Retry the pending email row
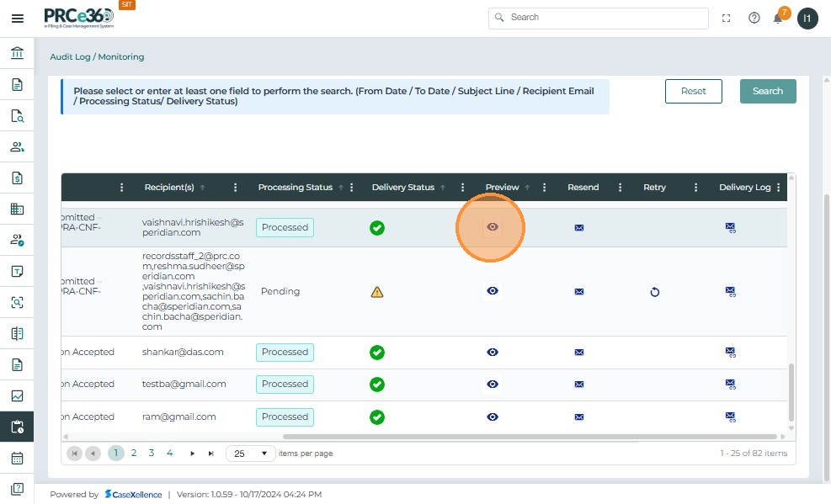 [654, 292]
